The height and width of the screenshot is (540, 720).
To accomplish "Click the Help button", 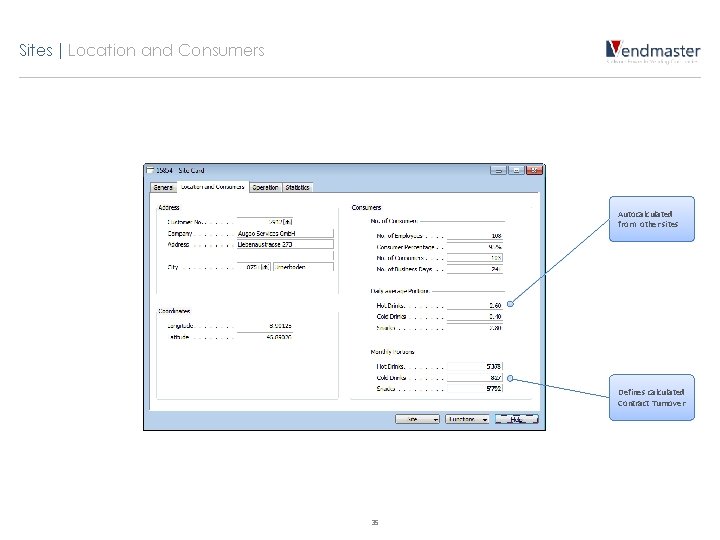I will click(517, 419).
